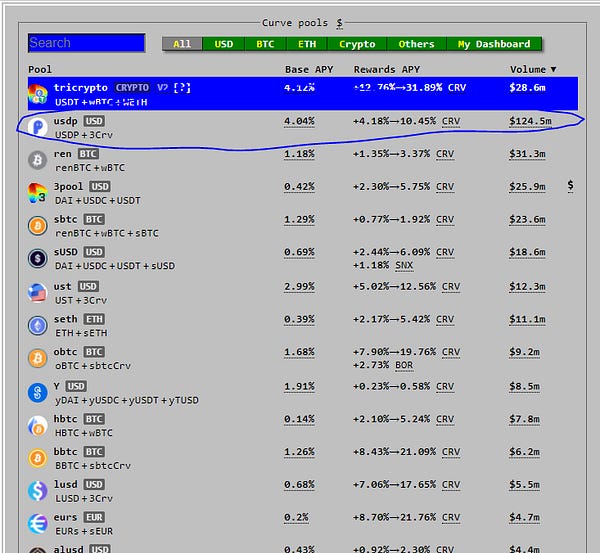Click the DAI+USDC+USDT+sUSD composition text
The height and width of the screenshot is (553, 600).
tap(115, 266)
